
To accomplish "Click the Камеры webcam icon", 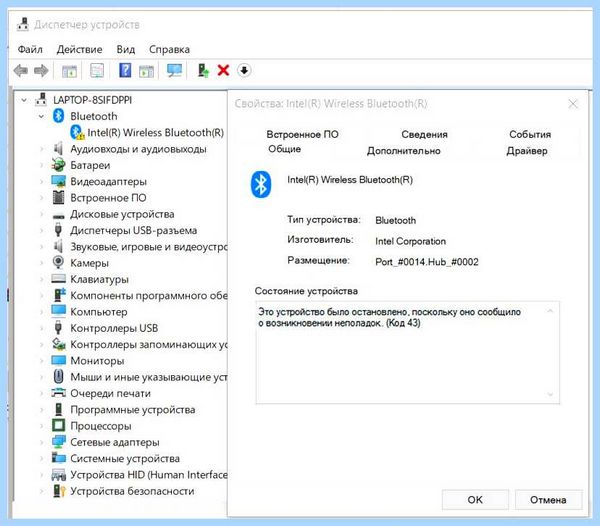I will (x=58, y=262).
